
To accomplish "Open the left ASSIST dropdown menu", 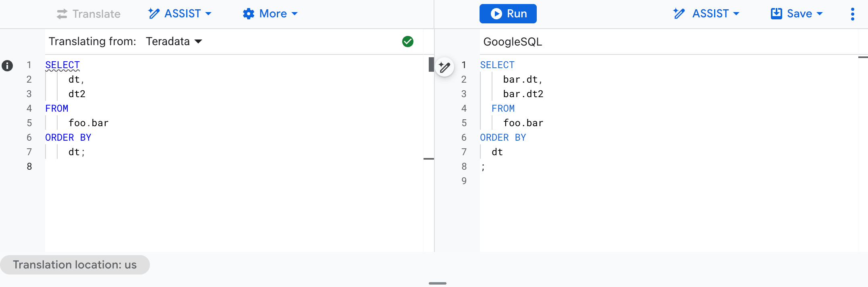I will [180, 14].
